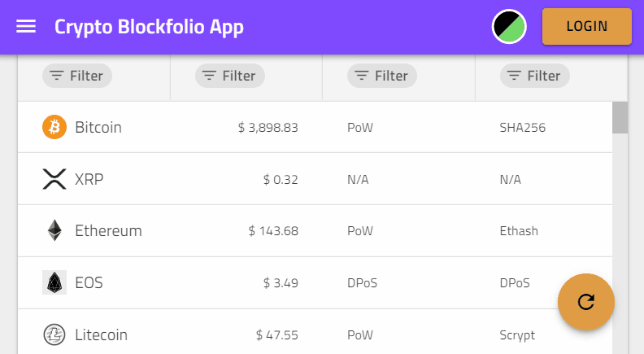
Task: Click the orange refresh floating button
Action: (x=586, y=302)
